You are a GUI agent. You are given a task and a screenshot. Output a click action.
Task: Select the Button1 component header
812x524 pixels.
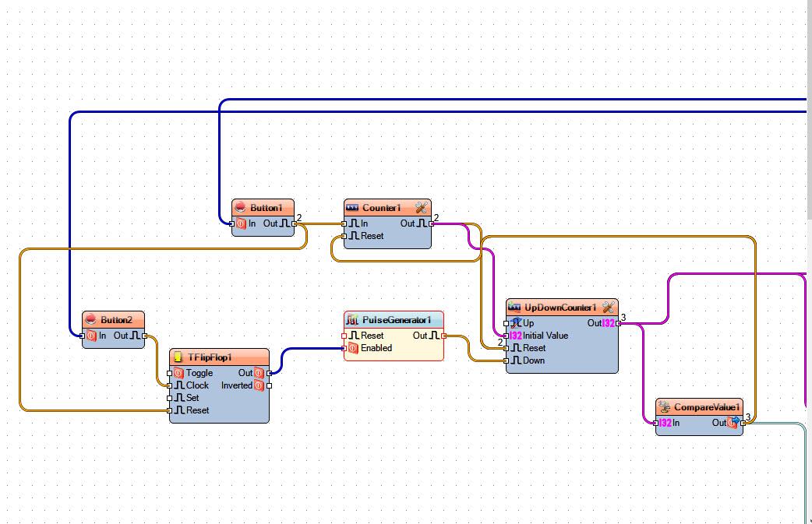[263, 207]
